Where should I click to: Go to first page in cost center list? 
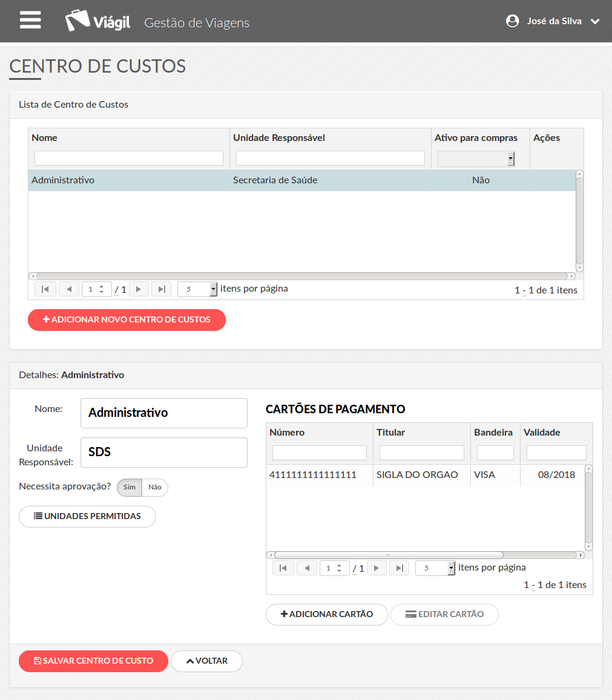point(45,289)
